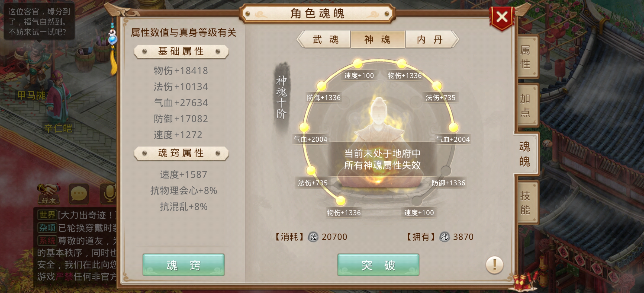Open the 加点 side tab
This screenshot has height=293, width=644.
pyautogui.click(x=526, y=105)
